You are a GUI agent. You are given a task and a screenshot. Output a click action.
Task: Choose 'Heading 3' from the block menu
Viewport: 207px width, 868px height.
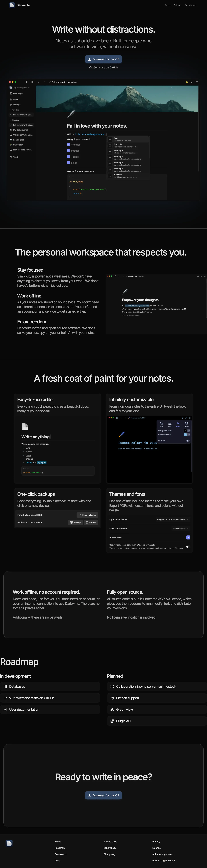[x=128, y=163]
